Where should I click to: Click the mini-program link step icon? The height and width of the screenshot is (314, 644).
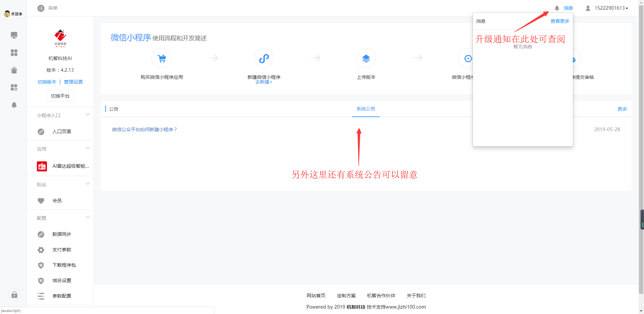click(264, 58)
